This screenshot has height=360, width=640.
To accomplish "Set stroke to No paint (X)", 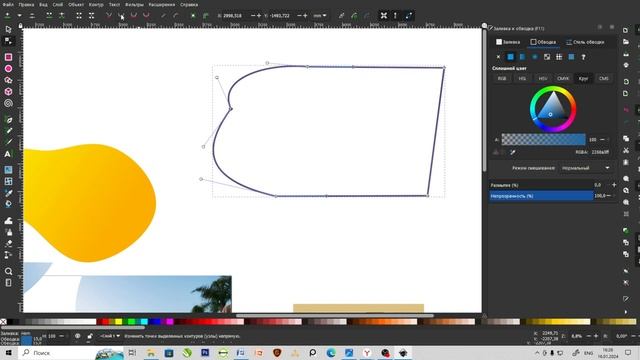I will coord(498,57).
